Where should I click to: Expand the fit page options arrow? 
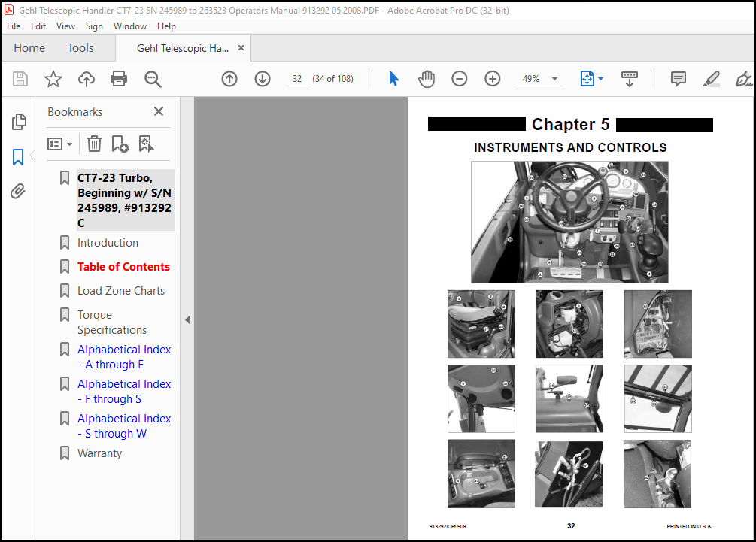pos(601,78)
